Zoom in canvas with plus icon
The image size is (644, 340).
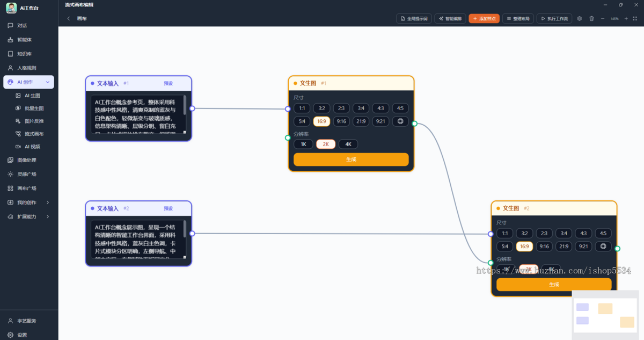coord(626,18)
